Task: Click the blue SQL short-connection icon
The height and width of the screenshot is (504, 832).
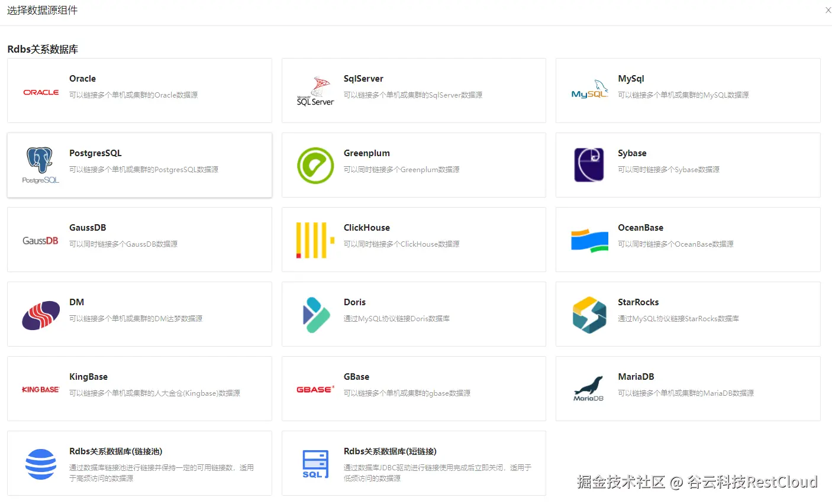Action: (x=315, y=464)
